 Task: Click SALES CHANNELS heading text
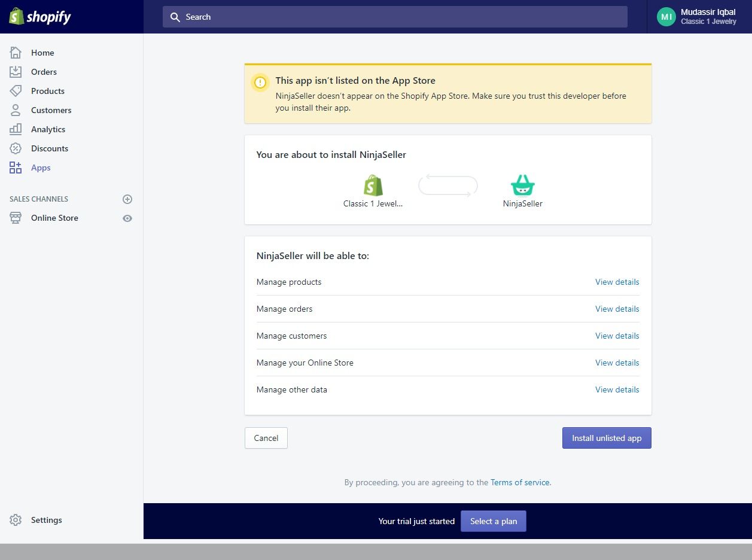coord(39,199)
